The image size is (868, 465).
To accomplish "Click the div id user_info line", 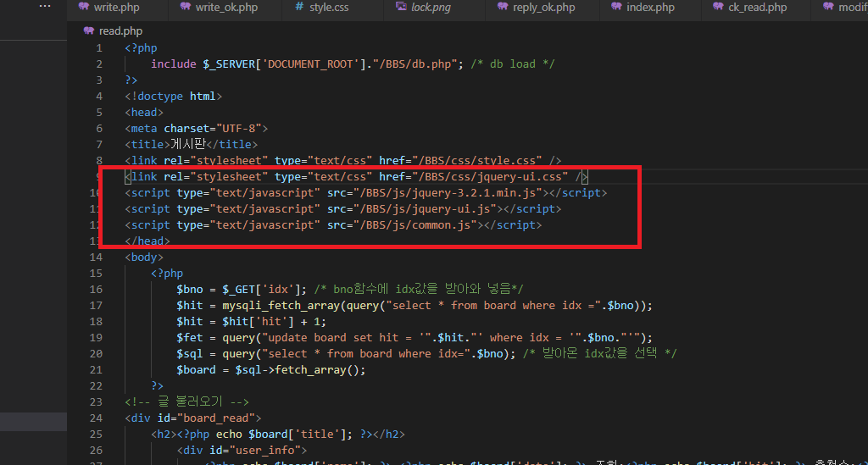I will [x=242, y=450].
